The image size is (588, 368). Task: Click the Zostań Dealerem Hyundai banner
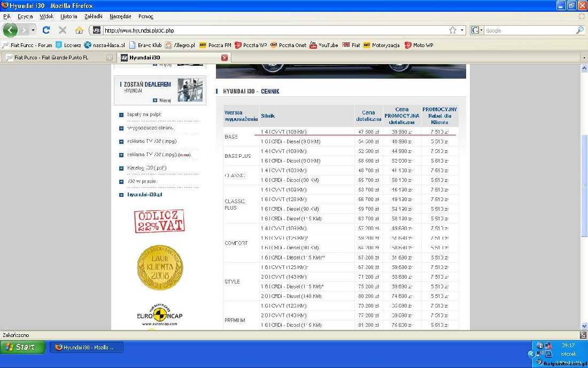[160, 90]
